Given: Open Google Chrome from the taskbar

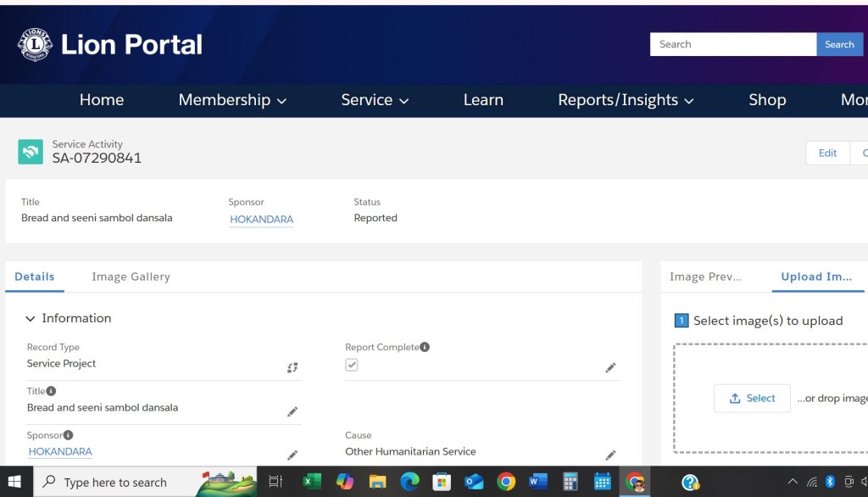Looking at the screenshot, I should (506, 482).
